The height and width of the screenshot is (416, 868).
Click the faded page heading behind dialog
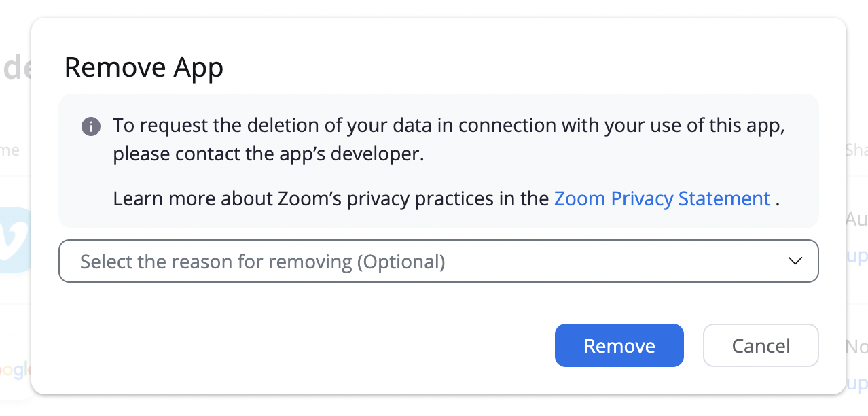(x=16, y=69)
